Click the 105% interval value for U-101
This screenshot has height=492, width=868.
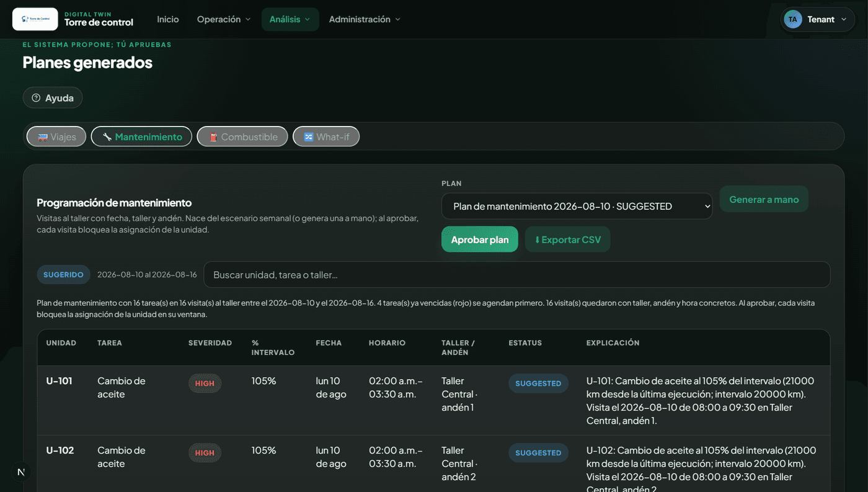coord(263,381)
